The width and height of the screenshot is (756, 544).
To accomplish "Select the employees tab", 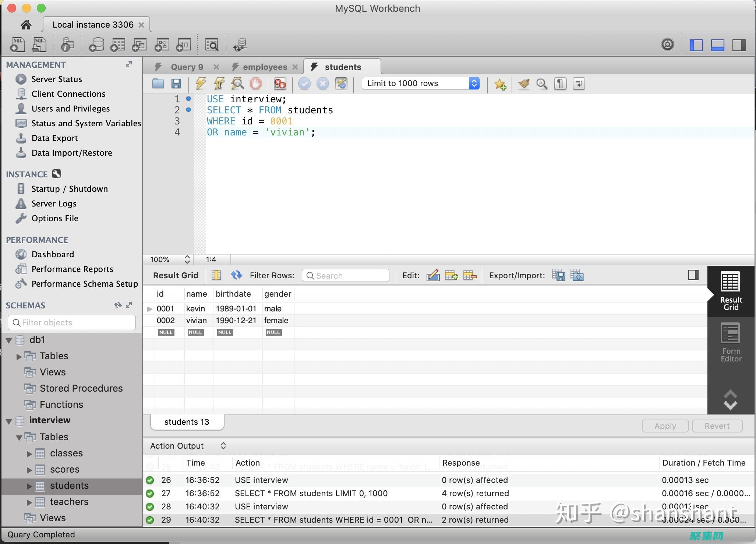I will click(x=264, y=66).
